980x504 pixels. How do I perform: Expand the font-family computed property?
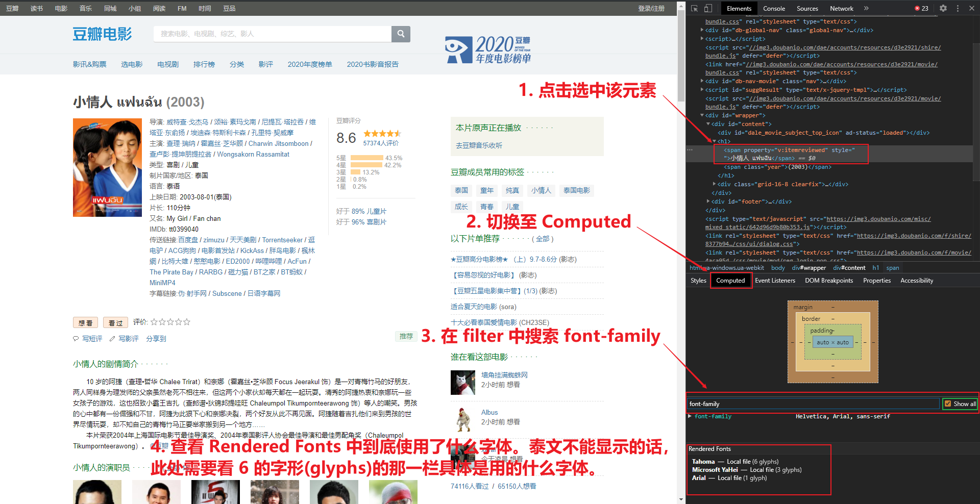pos(690,416)
